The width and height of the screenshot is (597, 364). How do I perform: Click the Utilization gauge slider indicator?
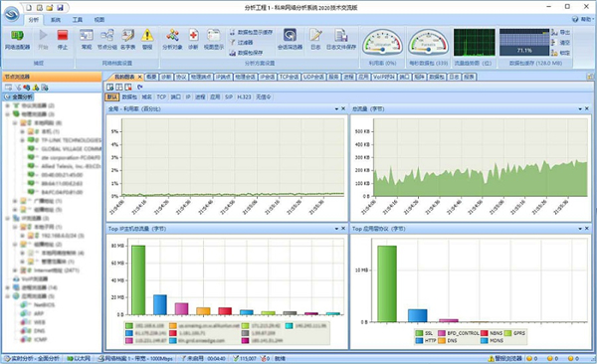tap(383, 49)
